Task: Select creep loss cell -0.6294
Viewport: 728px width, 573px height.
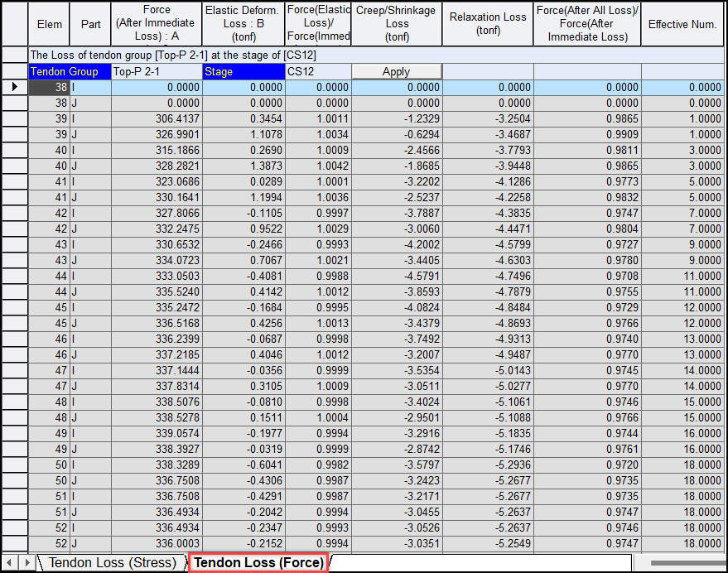Action: tap(397, 135)
